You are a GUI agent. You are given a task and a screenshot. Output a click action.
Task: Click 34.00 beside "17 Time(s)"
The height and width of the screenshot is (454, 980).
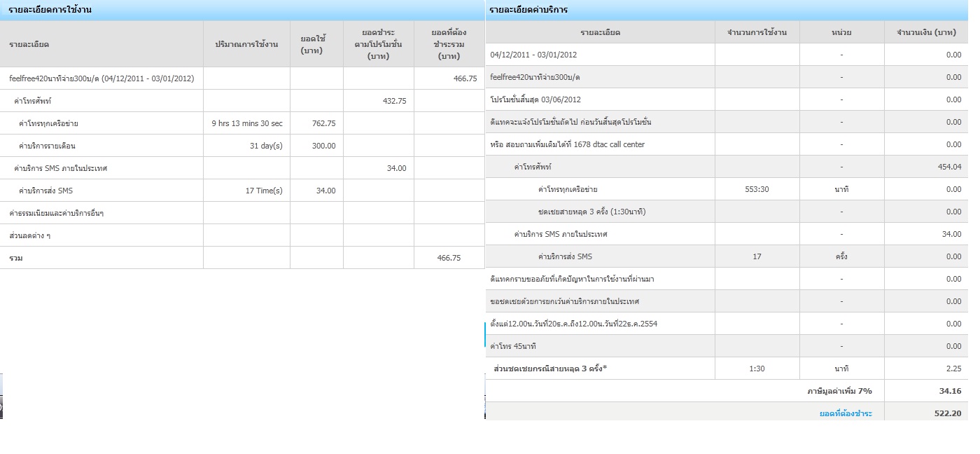tap(325, 191)
